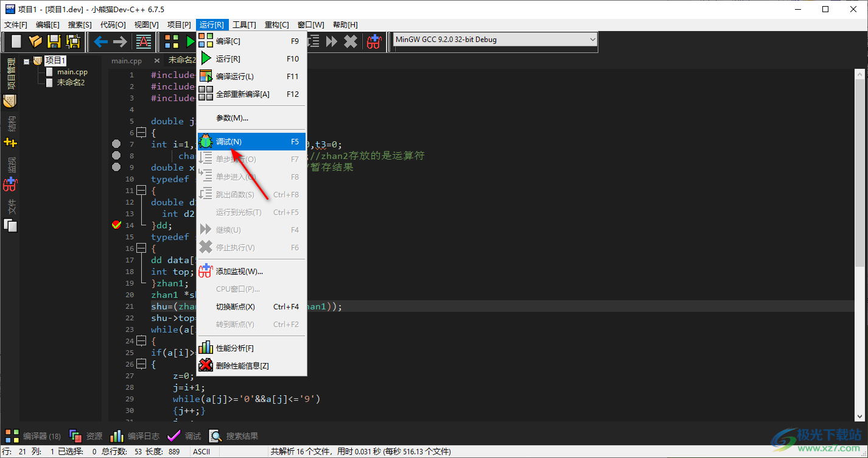Click the 搜索结果 bottom panel tab
This screenshot has height=458, width=868.
click(x=234, y=436)
